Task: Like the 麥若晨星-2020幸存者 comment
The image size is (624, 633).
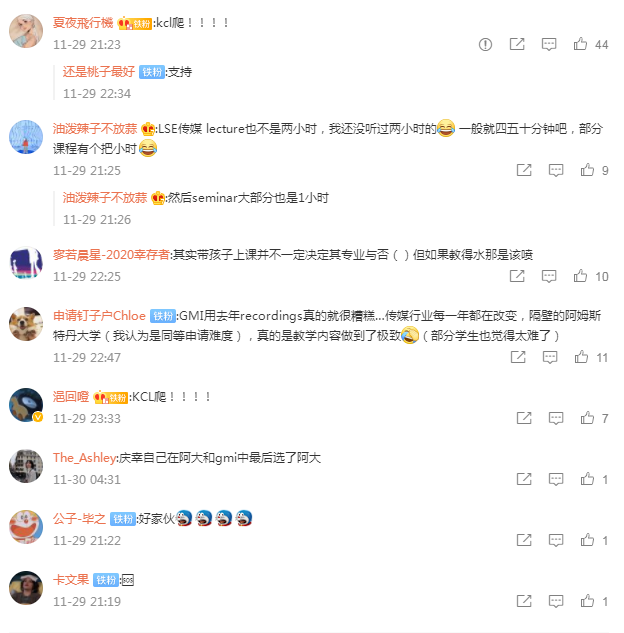Action: pos(580,276)
